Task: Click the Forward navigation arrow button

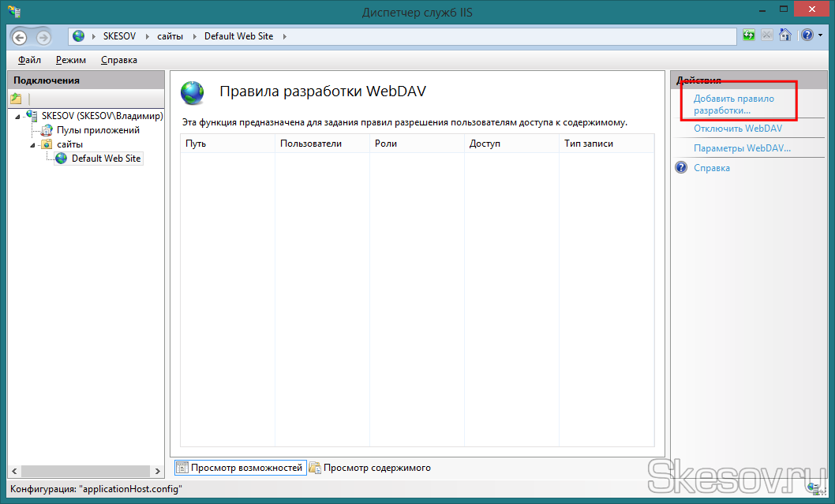Action: (42, 37)
